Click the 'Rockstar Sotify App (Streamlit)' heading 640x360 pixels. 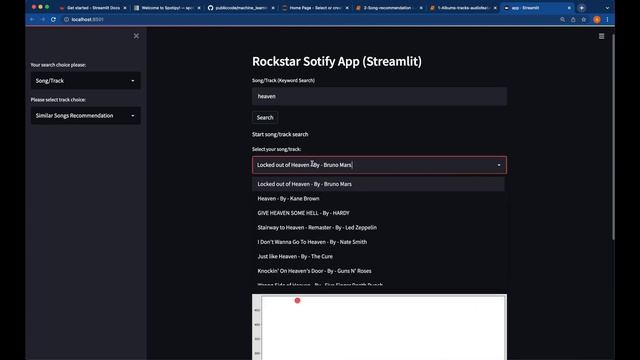pyautogui.click(x=337, y=61)
